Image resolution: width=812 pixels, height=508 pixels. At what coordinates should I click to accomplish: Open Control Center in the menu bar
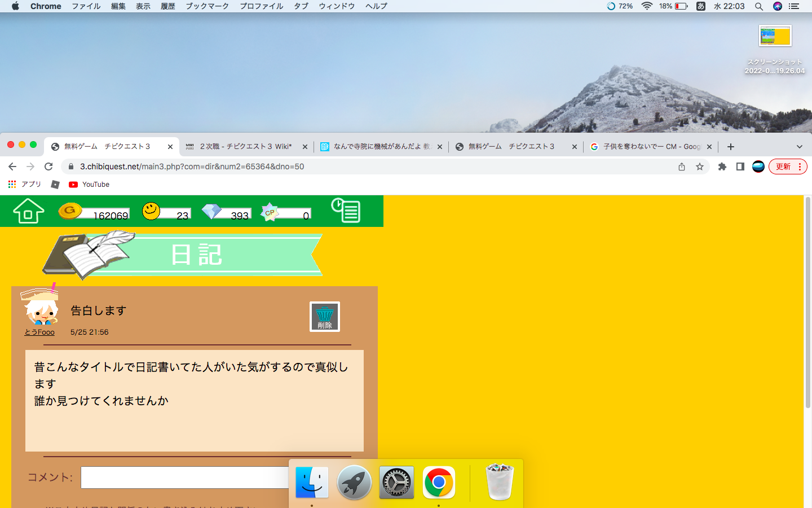[x=795, y=6]
